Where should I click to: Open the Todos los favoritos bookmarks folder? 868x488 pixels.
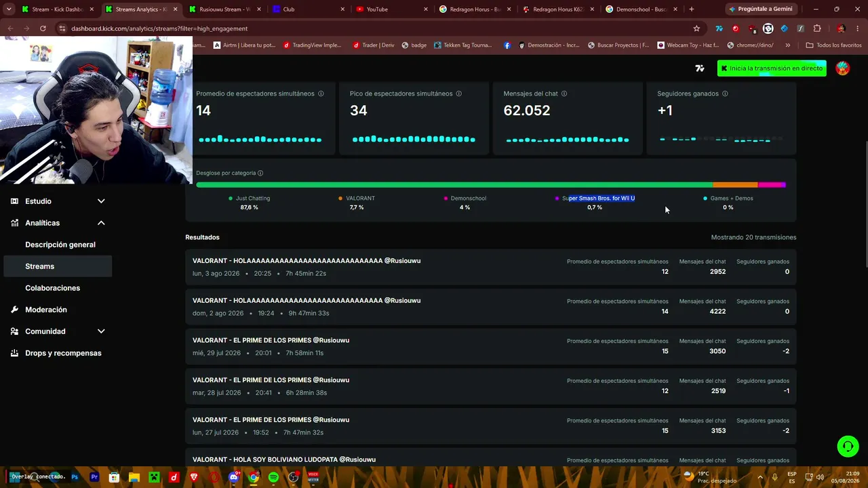tap(833, 45)
